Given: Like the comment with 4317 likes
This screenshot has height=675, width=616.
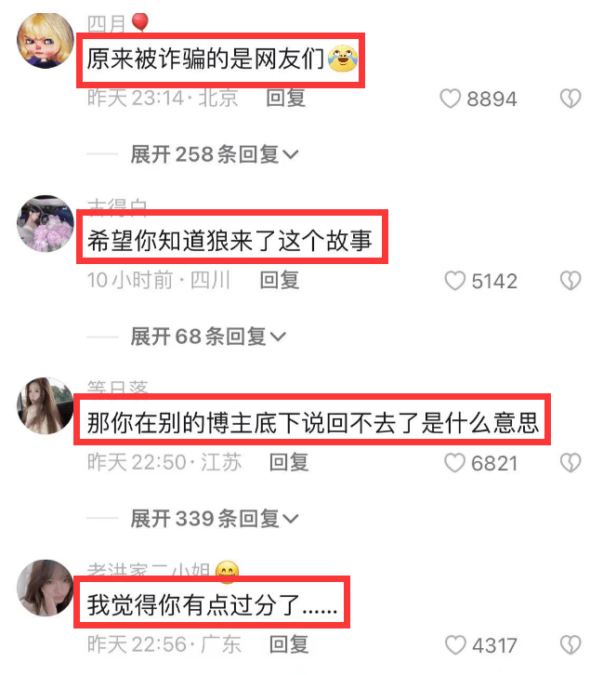Looking at the screenshot, I should (455, 645).
